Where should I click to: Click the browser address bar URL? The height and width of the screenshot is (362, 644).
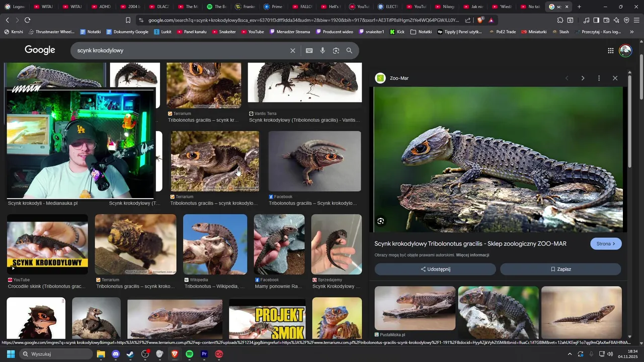303,20
